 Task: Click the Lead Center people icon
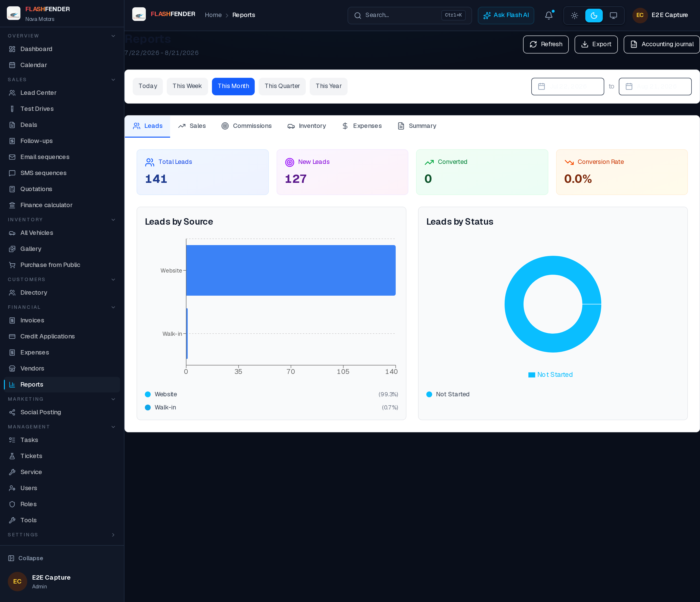pos(12,93)
